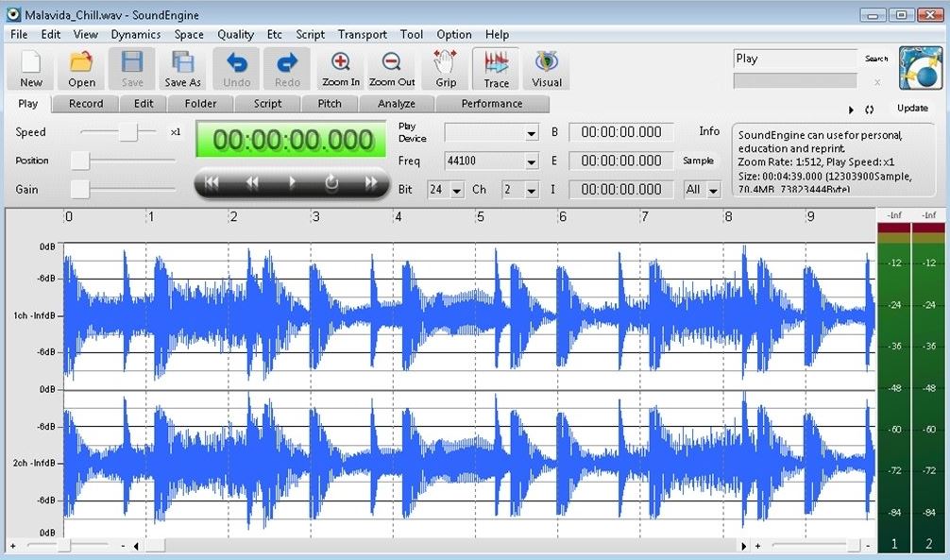Click the Search button
The image size is (950, 560).
(x=876, y=59)
